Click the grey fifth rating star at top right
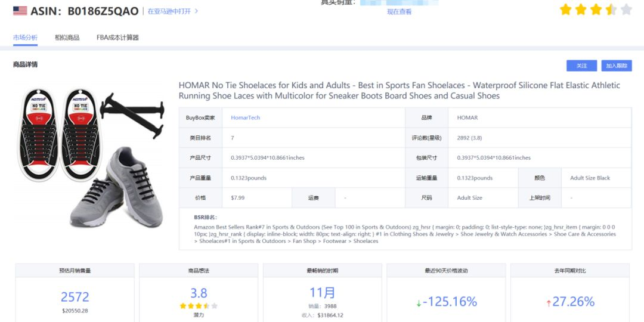644x322 pixels. click(x=626, y=10)
